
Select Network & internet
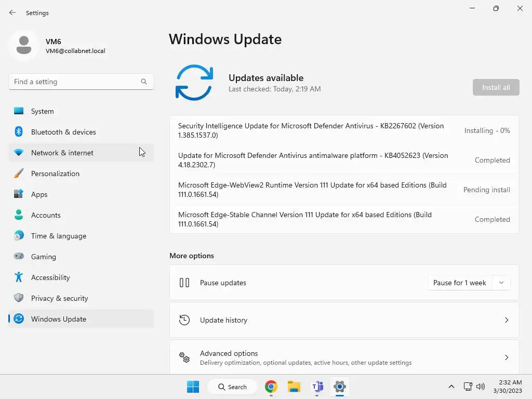point(81,153)
